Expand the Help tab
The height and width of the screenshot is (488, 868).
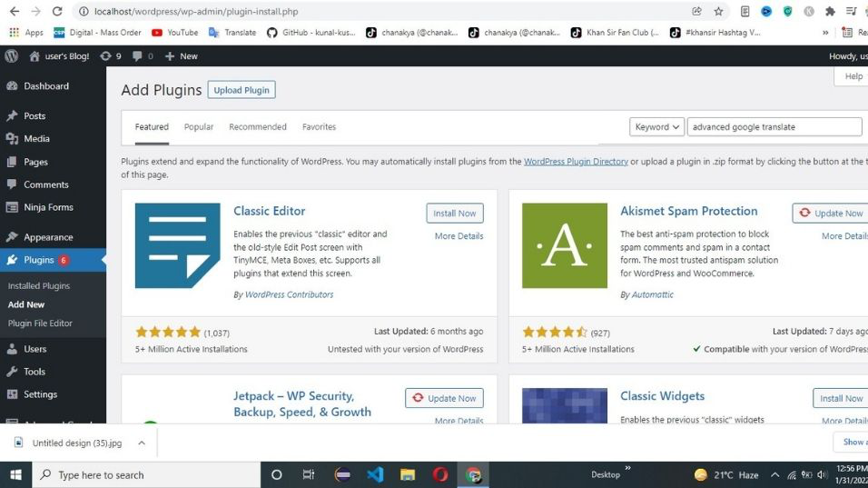[x=852, y=76]
